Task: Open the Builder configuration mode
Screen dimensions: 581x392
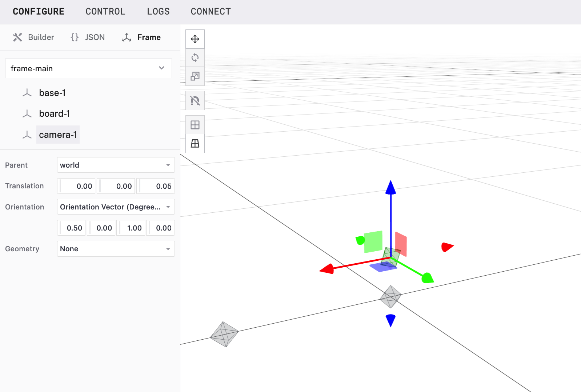Action: 33,37
